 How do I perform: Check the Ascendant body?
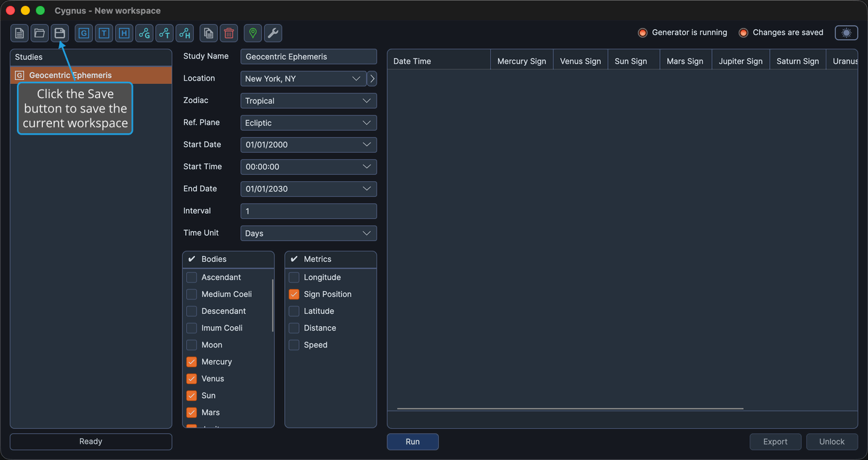pos(192,277)
